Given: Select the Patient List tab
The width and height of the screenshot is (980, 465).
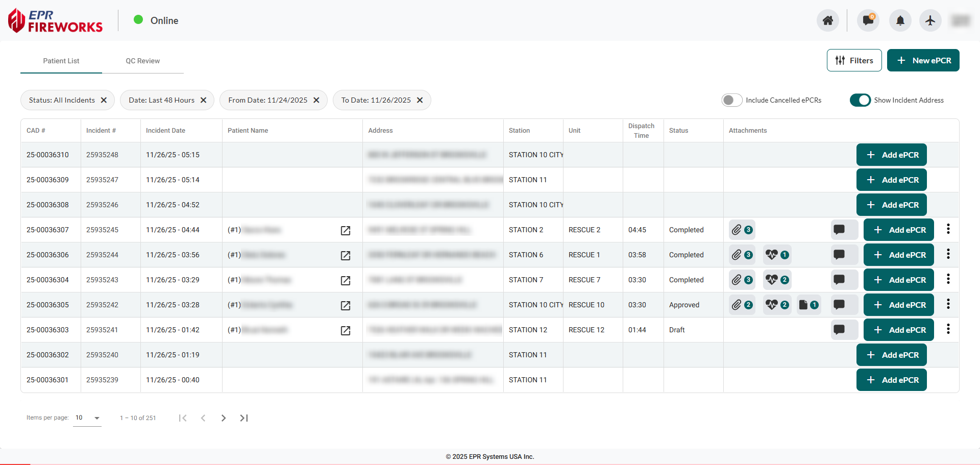Looking at the screenshot, I should pyautogui.click(x=61, y=61).
